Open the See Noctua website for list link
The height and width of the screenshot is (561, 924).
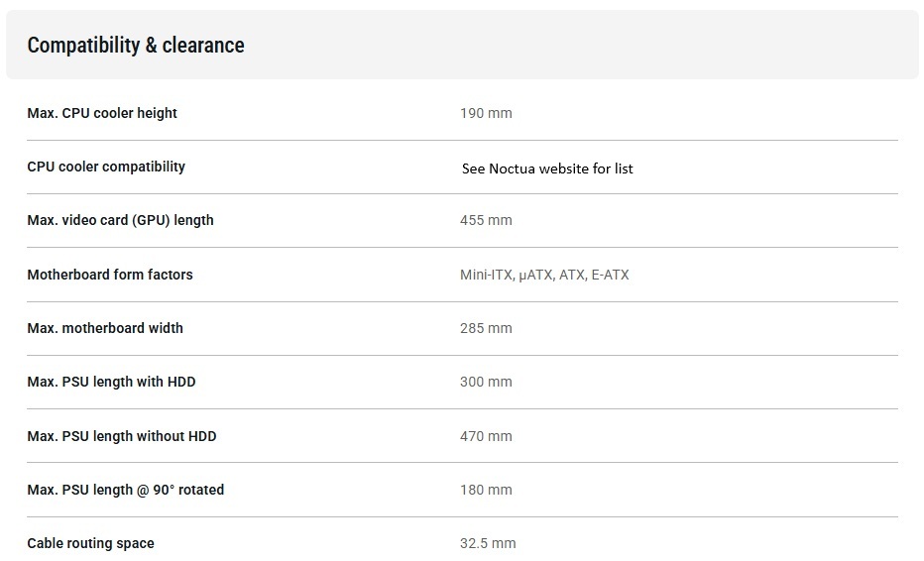click(x=547, y=168)
